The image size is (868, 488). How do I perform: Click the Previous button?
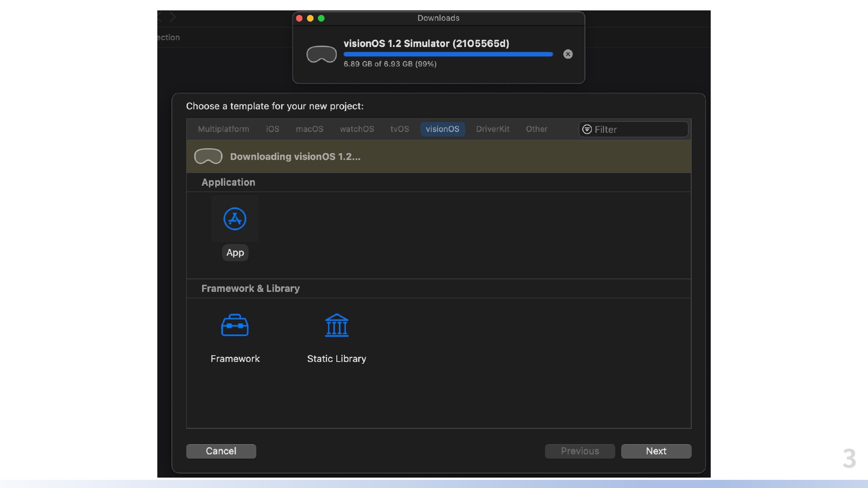(x=580, y=451)
